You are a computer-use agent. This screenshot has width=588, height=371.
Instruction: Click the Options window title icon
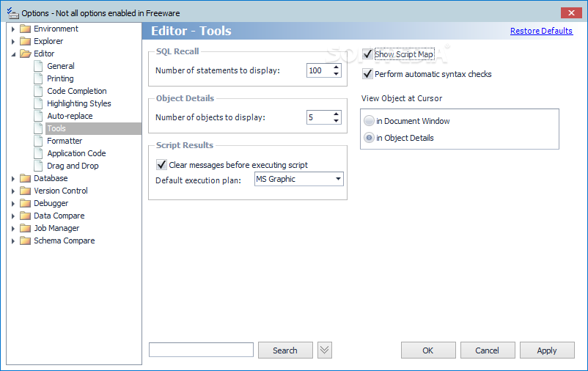coord(12,12)
